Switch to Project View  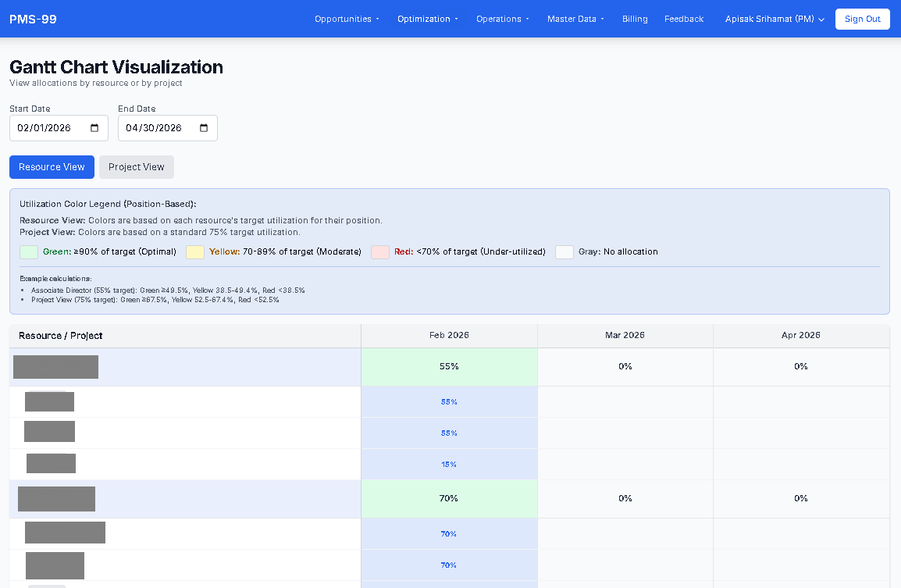(136, 166)
